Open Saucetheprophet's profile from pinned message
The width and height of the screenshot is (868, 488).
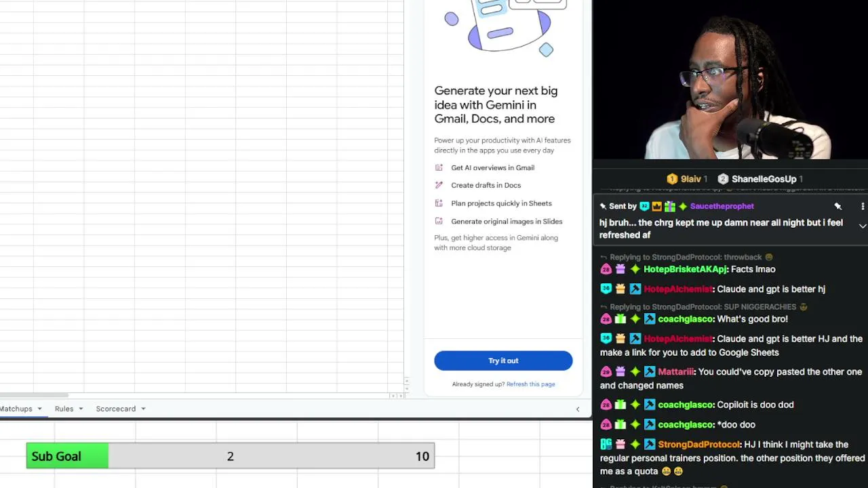tap(722, 206)
